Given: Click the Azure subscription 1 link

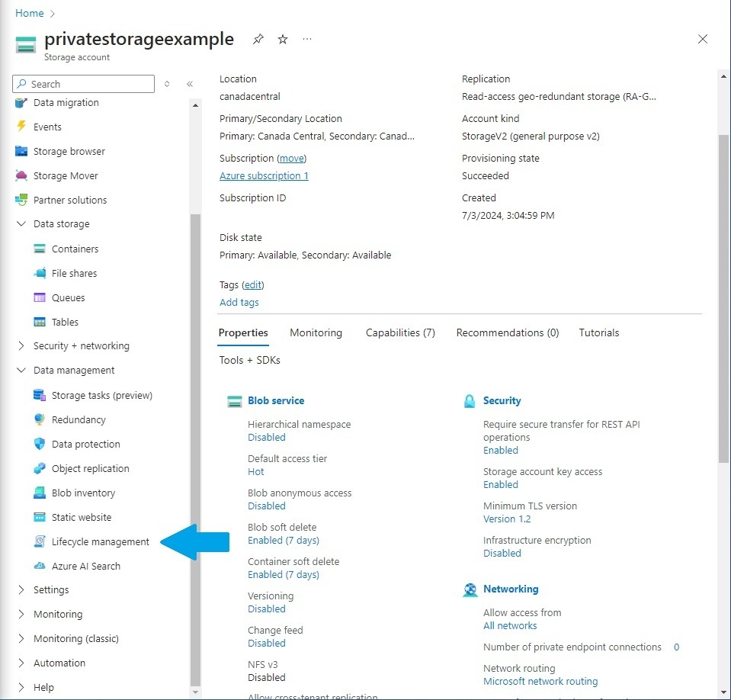Looking at the screenshot, I should (263, 175).
